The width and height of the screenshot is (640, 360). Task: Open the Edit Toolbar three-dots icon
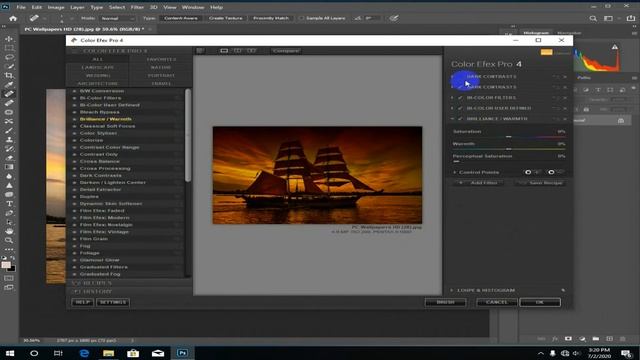[x=9, y=249]
